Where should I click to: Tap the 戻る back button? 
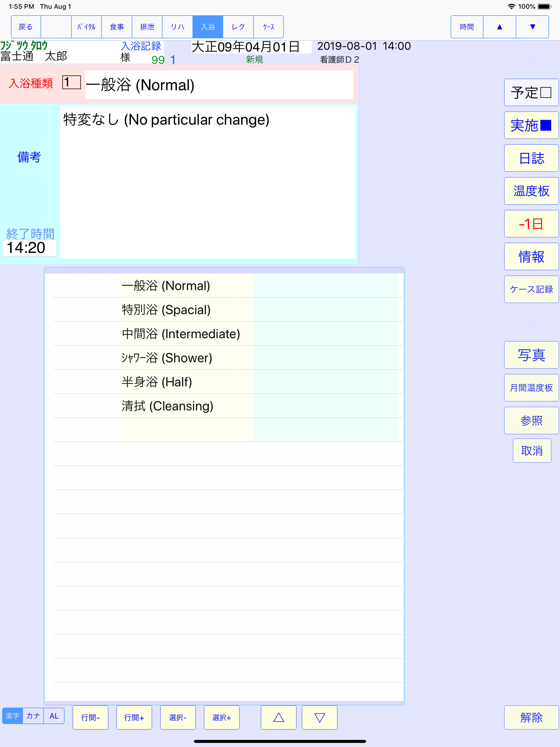[26, 27]
